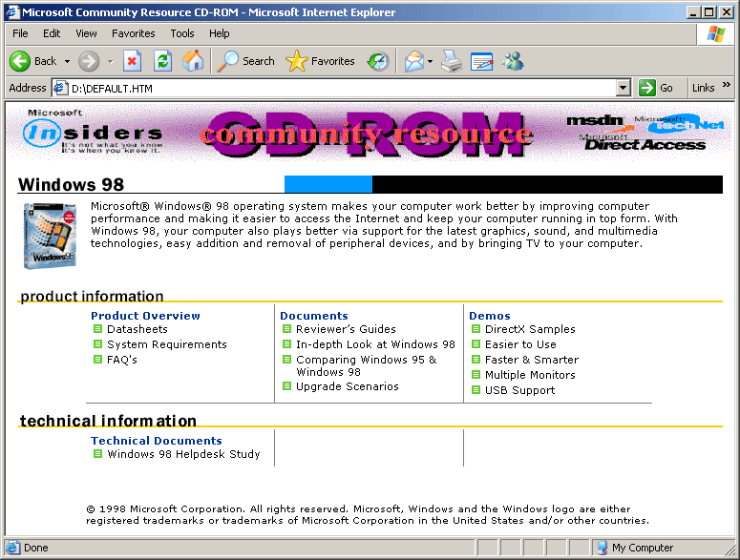
Task: Open the View menu
Action: pyautogui.click(x=86, y=33)
